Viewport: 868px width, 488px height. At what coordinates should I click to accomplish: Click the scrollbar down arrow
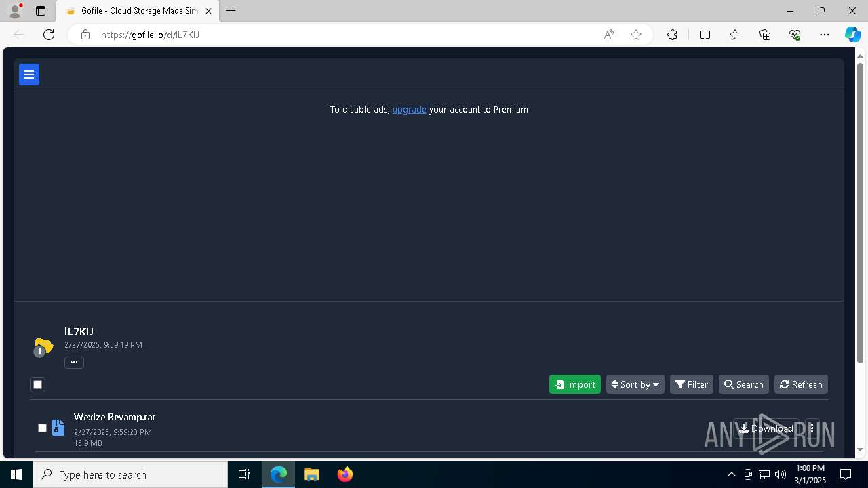point(861,449)
